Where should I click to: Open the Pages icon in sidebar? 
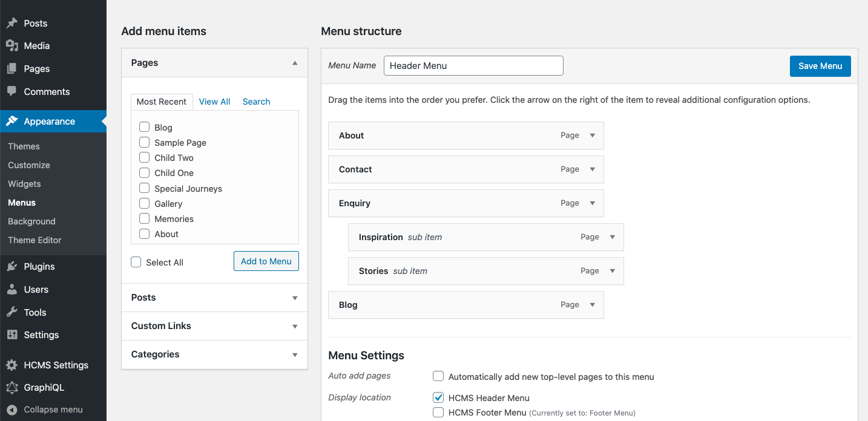point(12,69)
